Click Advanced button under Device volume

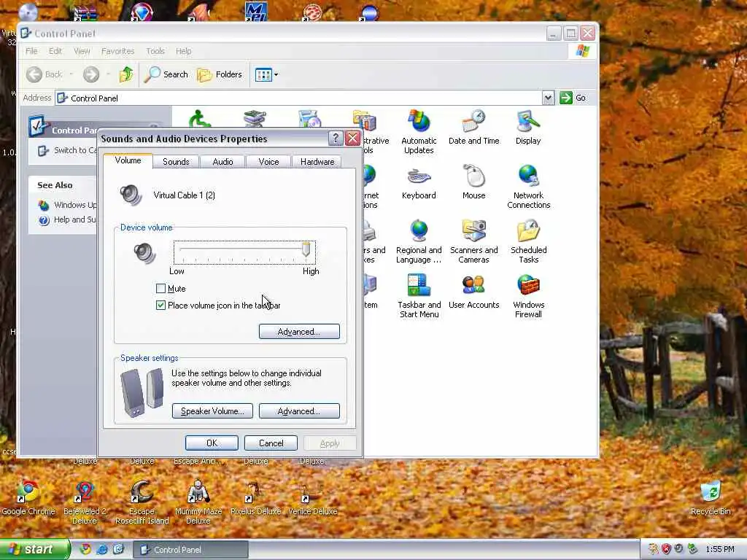coord(299,332)
